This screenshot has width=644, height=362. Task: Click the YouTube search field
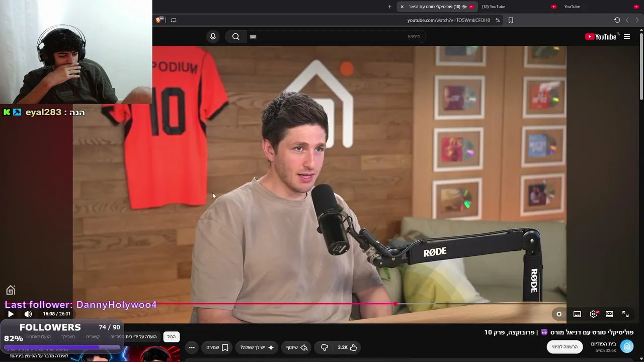point(336,37)
